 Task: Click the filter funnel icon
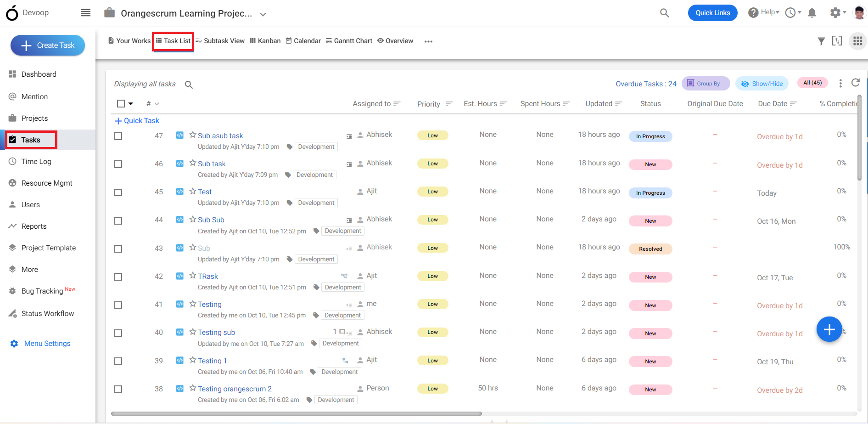click(821, 41)
